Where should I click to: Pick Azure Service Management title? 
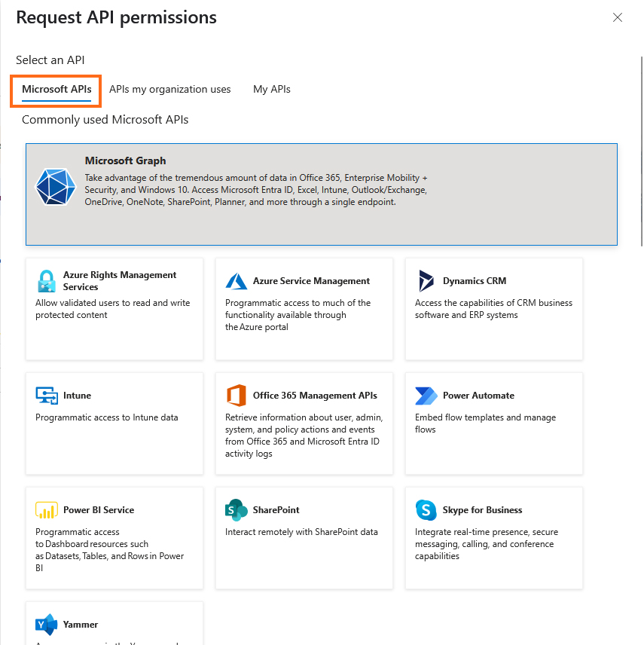coord(311,281)
